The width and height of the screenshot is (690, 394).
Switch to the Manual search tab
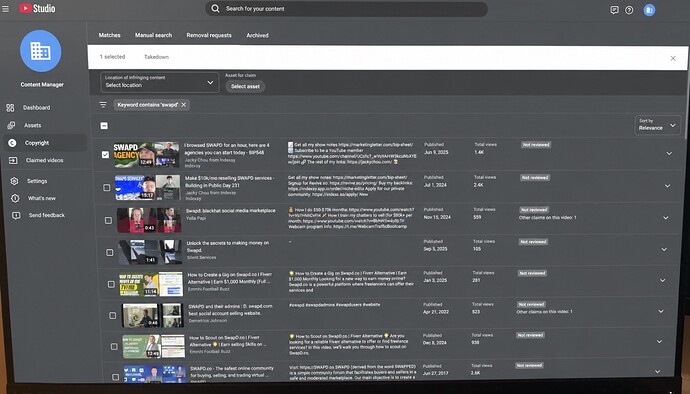coord(154,35)
